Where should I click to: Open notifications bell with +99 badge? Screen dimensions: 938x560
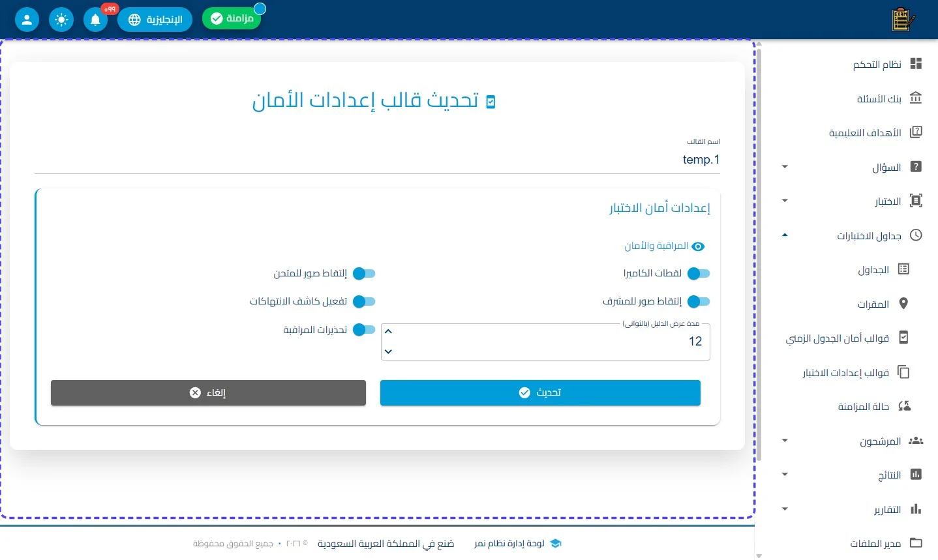point(95,20)
